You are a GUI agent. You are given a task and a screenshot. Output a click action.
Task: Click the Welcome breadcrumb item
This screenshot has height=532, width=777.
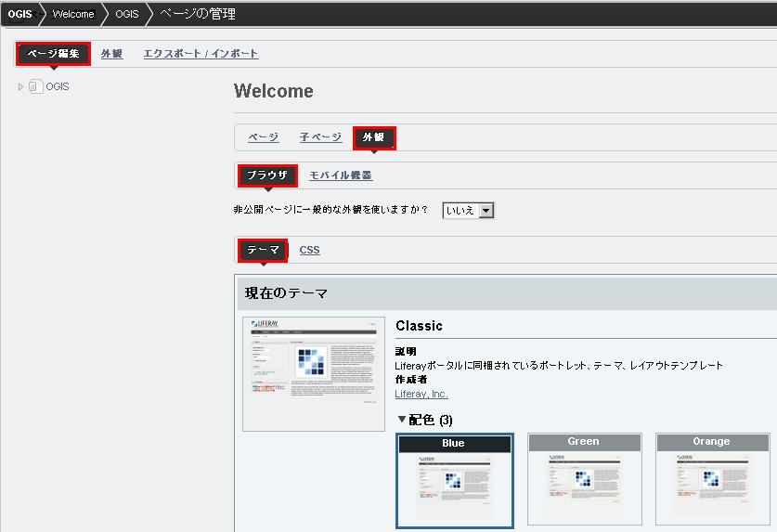click(x=73, y=14)
